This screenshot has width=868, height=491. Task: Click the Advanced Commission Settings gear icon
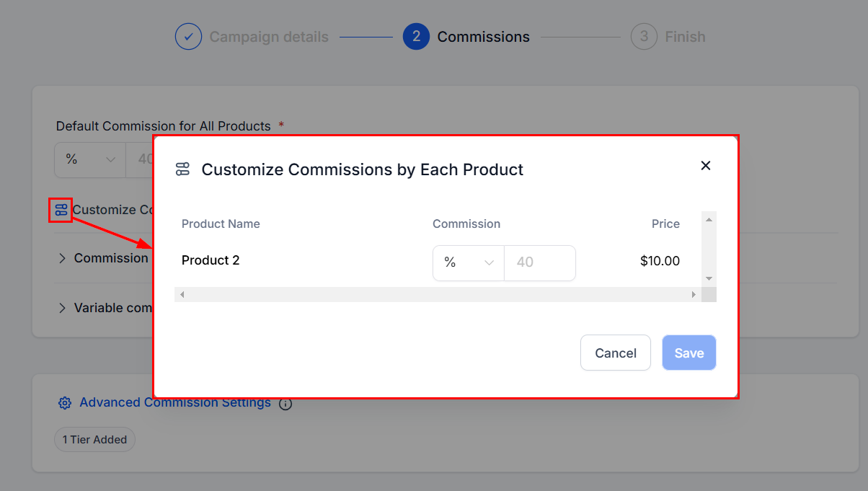pyautogui.click(x=65, y=403)
